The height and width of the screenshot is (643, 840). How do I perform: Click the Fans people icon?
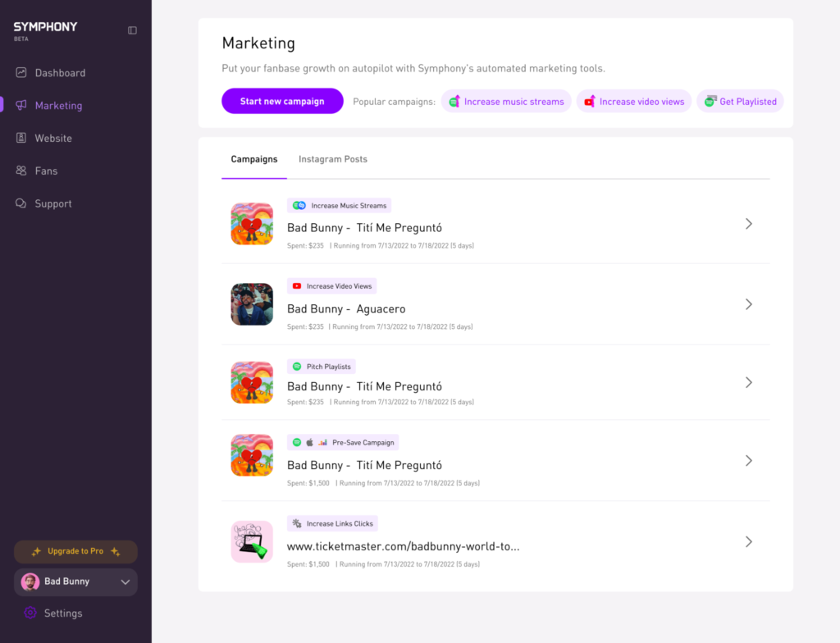(x=21, y=171)
